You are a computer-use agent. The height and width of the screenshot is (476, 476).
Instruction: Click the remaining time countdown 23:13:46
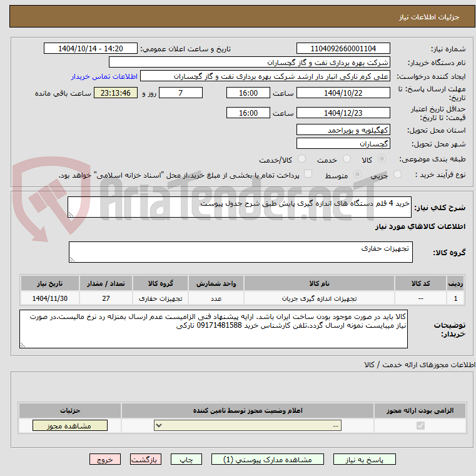[116, 93]
